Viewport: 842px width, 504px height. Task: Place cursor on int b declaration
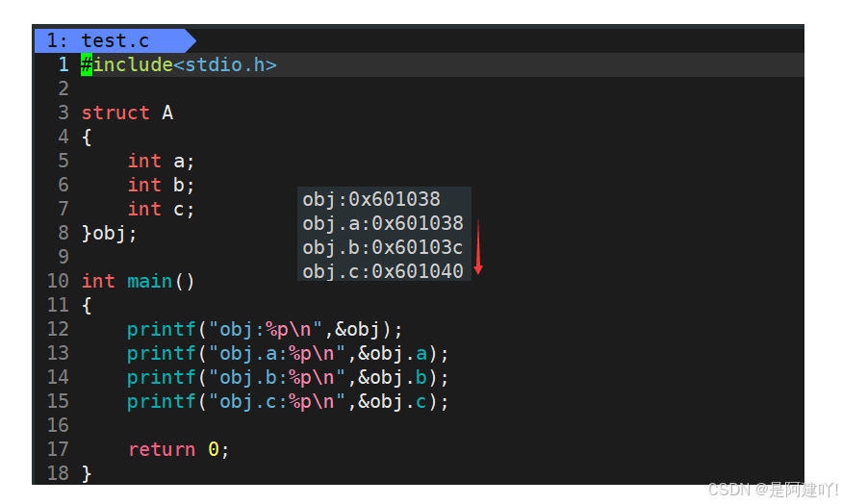pos(161,186)
